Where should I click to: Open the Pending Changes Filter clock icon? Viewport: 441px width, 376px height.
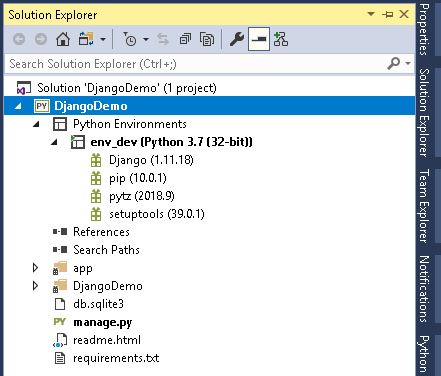pyautogui.click(x=130, y=39)
